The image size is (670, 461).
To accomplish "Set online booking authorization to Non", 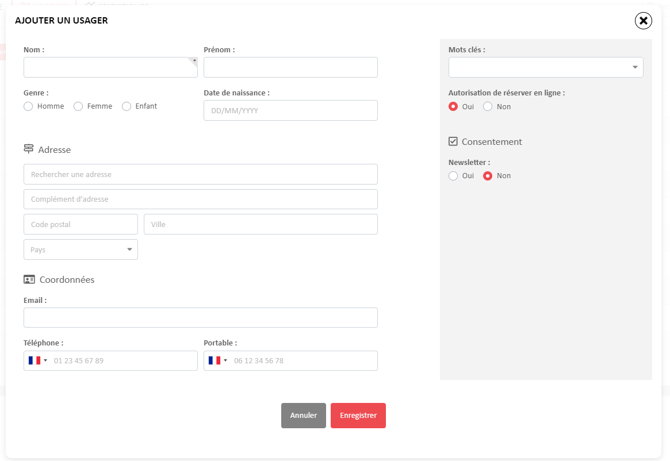I will coord(488,107).
